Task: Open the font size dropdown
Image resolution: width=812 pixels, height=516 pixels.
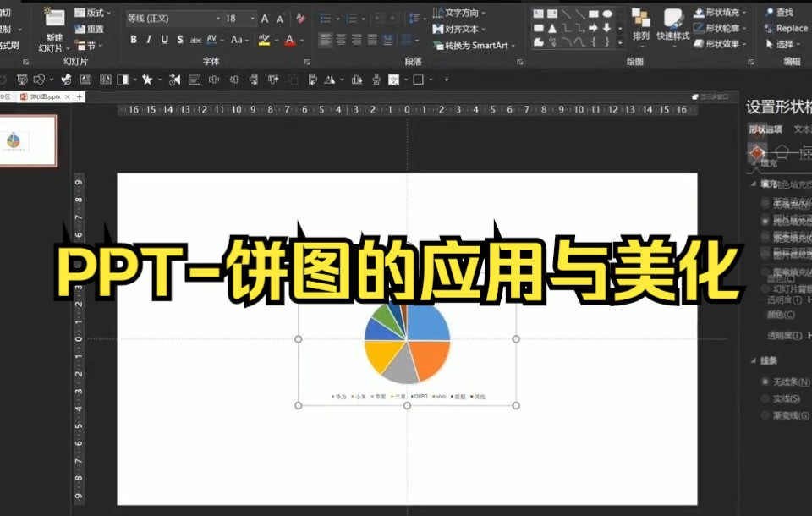Action: click(x=251, y=18)
